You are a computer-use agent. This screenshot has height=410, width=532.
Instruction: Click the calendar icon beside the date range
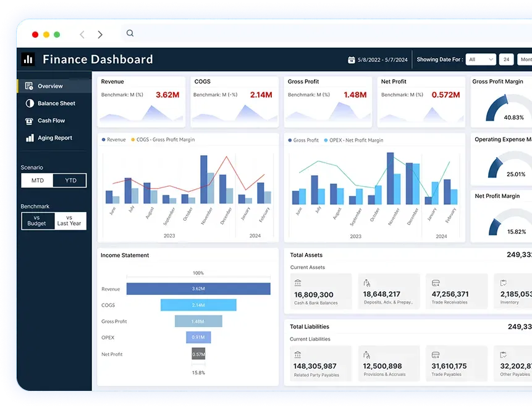click(x=352, y=60)
